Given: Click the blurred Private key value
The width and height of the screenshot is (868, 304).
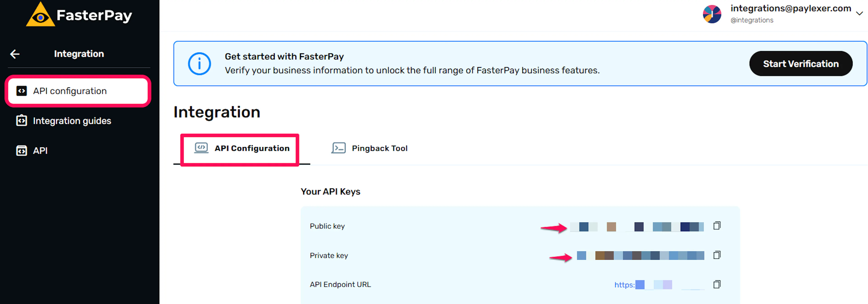Looking at the screenshot, I should [640, 255].
